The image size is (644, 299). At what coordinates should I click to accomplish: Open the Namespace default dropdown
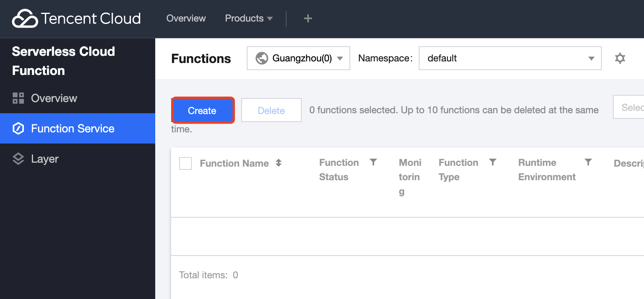point(510,58)
